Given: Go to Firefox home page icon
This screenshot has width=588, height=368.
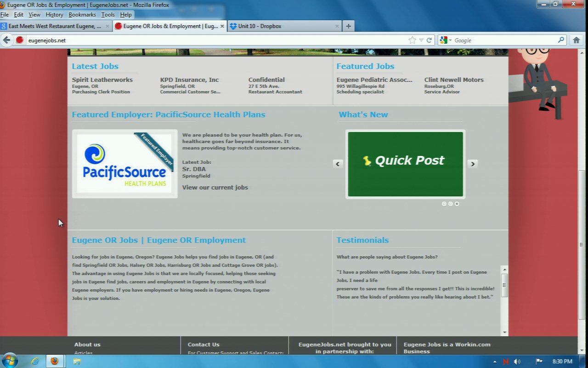Looking at the screenshot, I should (576, 40).
